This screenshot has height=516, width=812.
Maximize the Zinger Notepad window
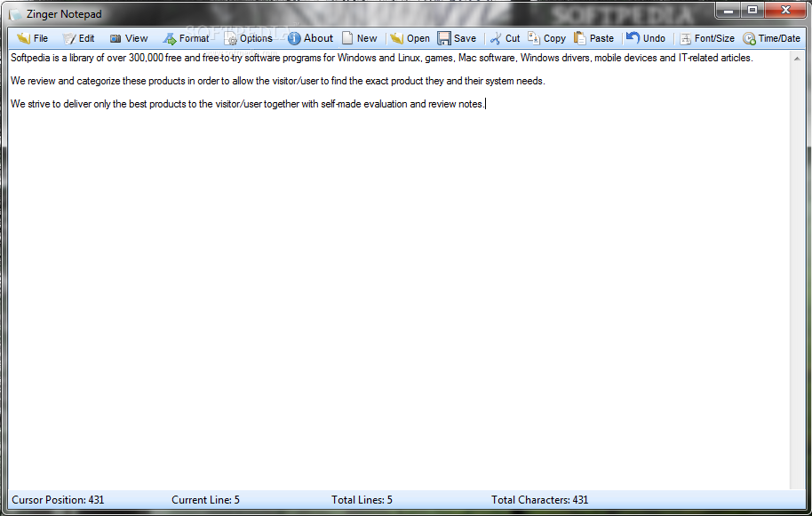752,11
